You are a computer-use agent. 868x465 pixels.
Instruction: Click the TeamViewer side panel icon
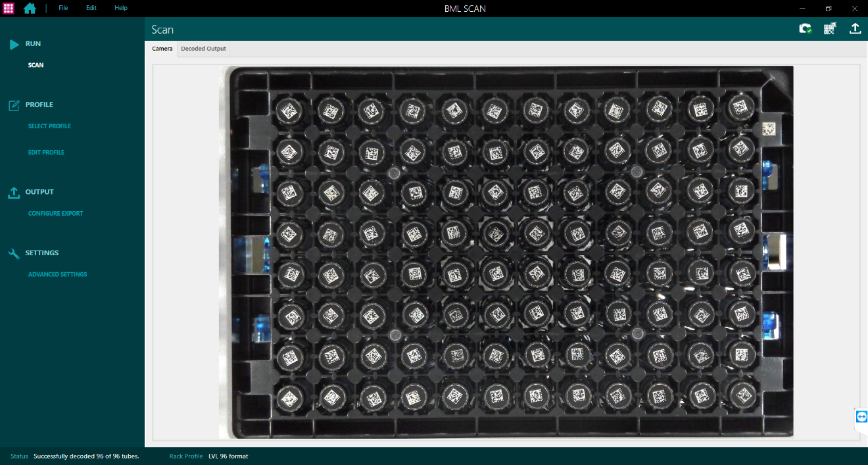pos(862,416)
